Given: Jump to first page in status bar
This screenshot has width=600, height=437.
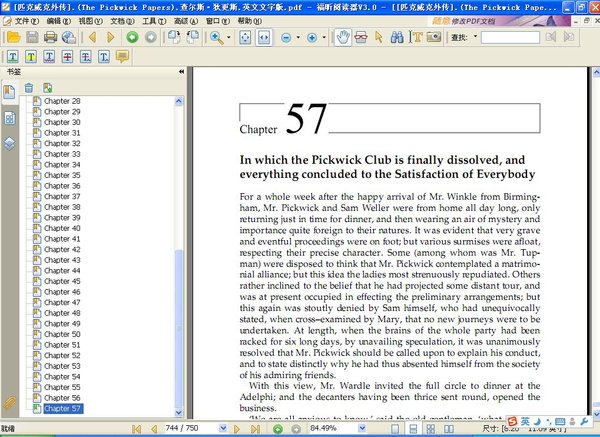Looking at the screenshot, I should pyautogui.click(x=136, y=429).
